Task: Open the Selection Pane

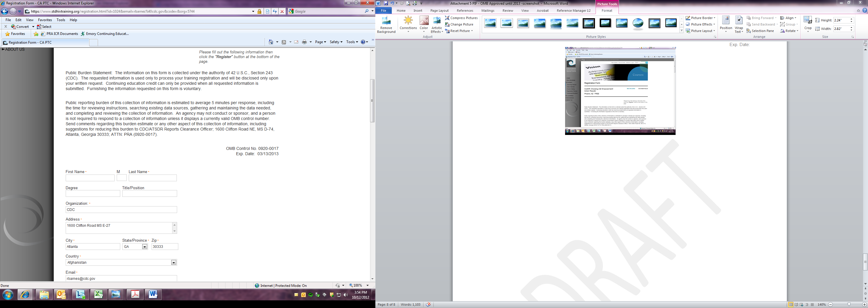Action: [760, 31]
